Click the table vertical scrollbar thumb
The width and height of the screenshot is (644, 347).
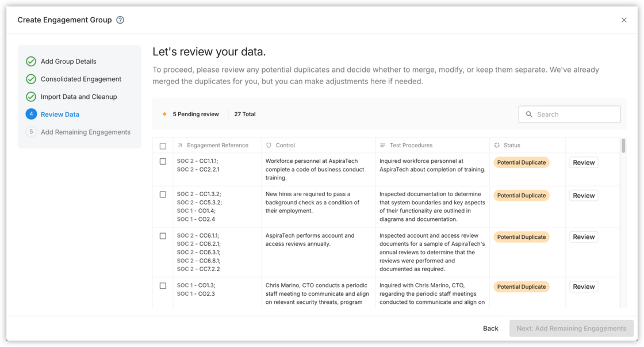(623, 146)
